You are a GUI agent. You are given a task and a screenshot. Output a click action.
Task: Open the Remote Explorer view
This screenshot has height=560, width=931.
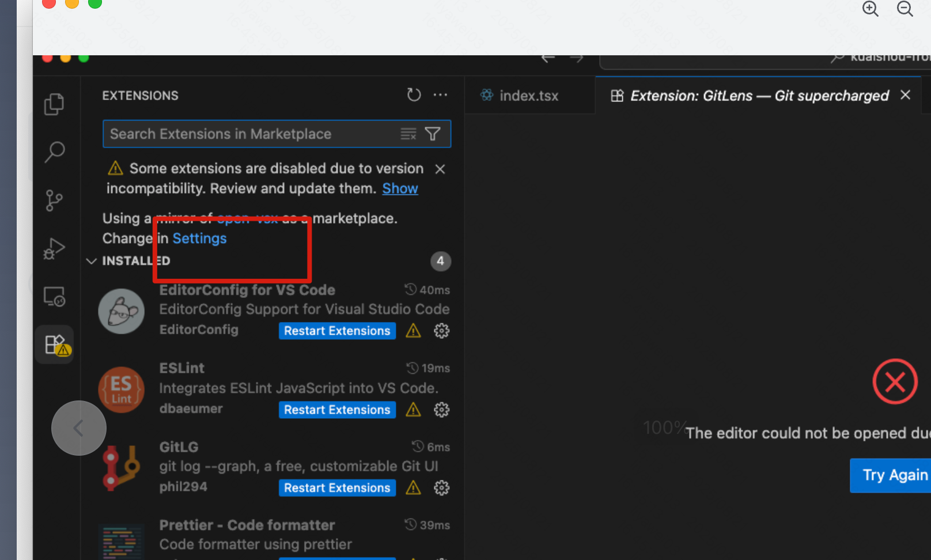pos(54,297)
